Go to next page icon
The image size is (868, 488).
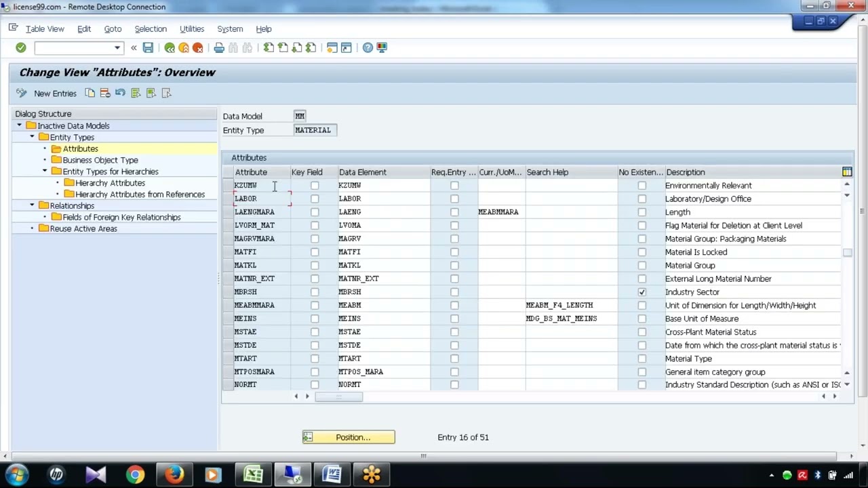tap(297, 47)
